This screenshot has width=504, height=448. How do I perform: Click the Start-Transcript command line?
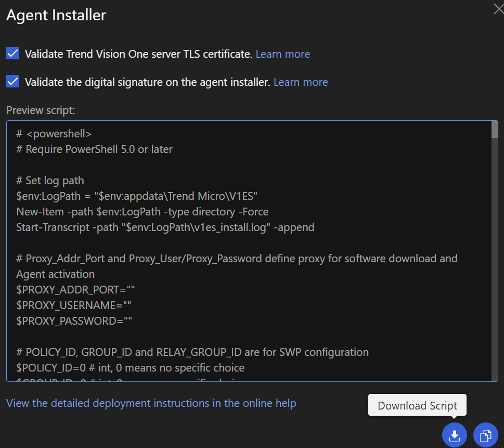coord(165,227)
